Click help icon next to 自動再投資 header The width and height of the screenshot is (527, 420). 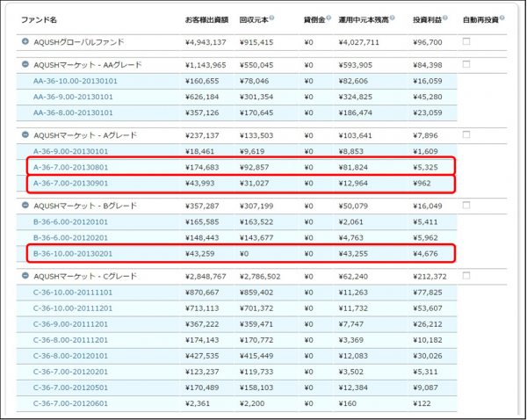[502, 18]
